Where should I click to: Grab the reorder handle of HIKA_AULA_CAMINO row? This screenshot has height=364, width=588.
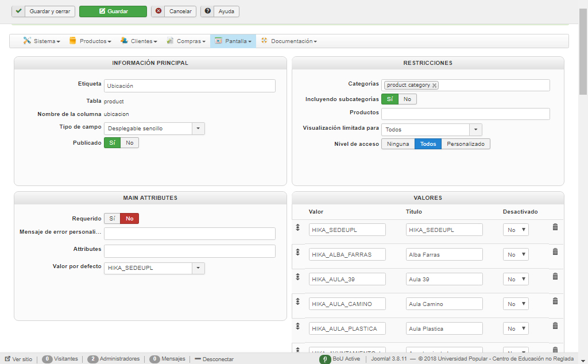click(298, 302)
